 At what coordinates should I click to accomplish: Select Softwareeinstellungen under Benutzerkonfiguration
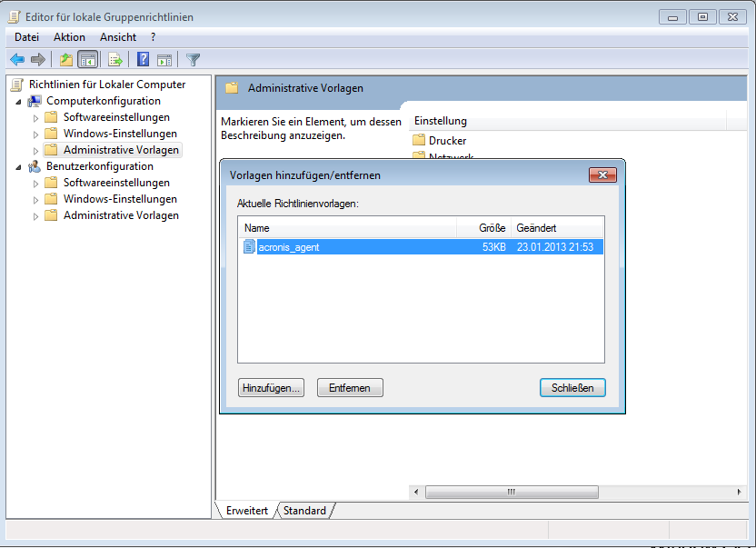tap(116, 183)
